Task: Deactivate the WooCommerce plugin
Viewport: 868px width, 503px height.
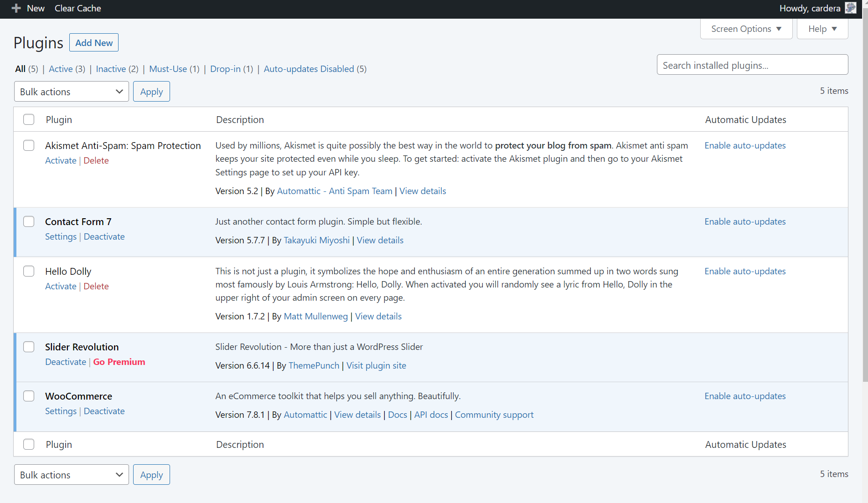Action: (104, 411)
